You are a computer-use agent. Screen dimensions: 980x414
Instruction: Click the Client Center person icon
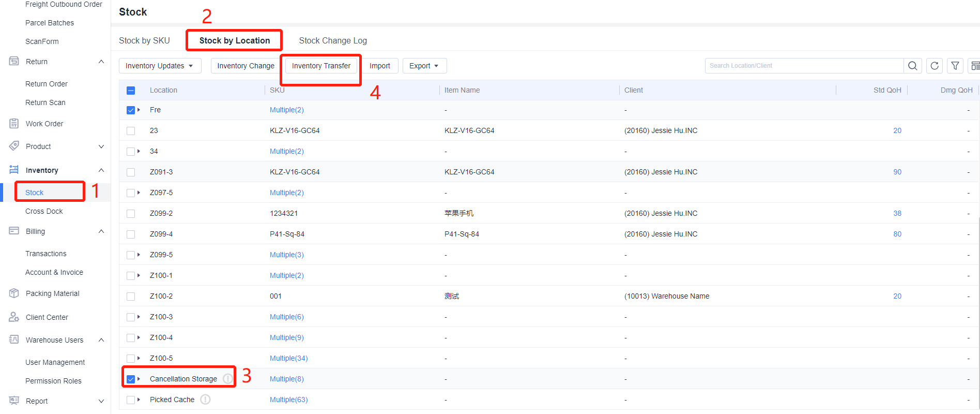point(14,317)
